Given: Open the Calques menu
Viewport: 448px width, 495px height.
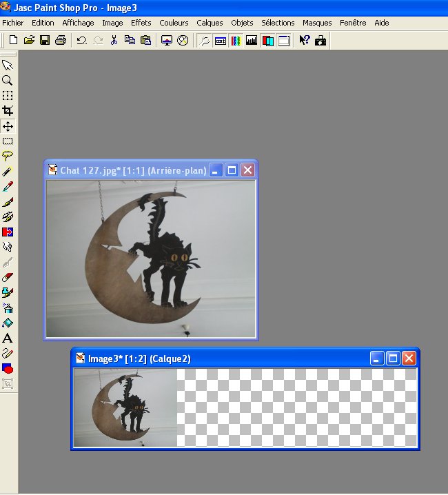Looking at the screenshot, I should (210, 23).
